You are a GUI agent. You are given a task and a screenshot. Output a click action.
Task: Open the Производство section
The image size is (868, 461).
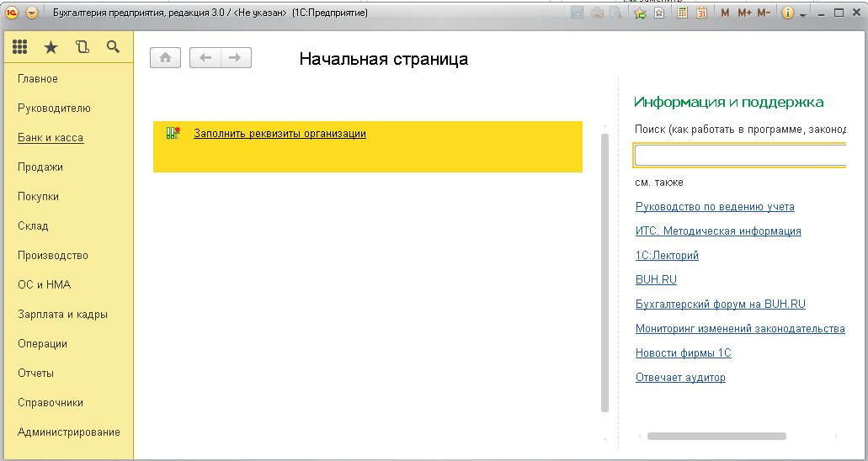pos(53,255)
